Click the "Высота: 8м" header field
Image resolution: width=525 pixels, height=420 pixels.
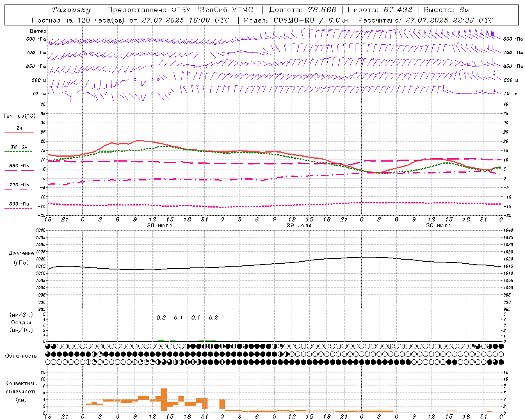446,10
